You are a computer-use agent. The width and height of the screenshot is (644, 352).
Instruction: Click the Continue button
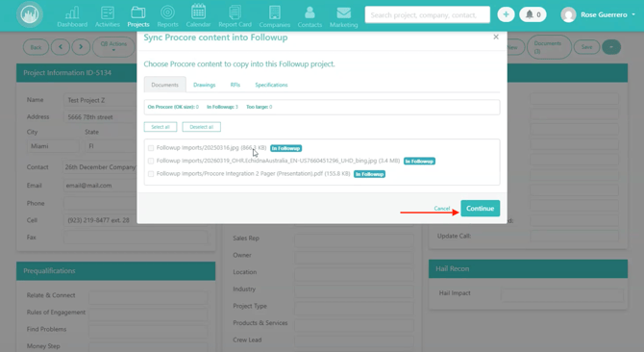click(x=481, y=209)
